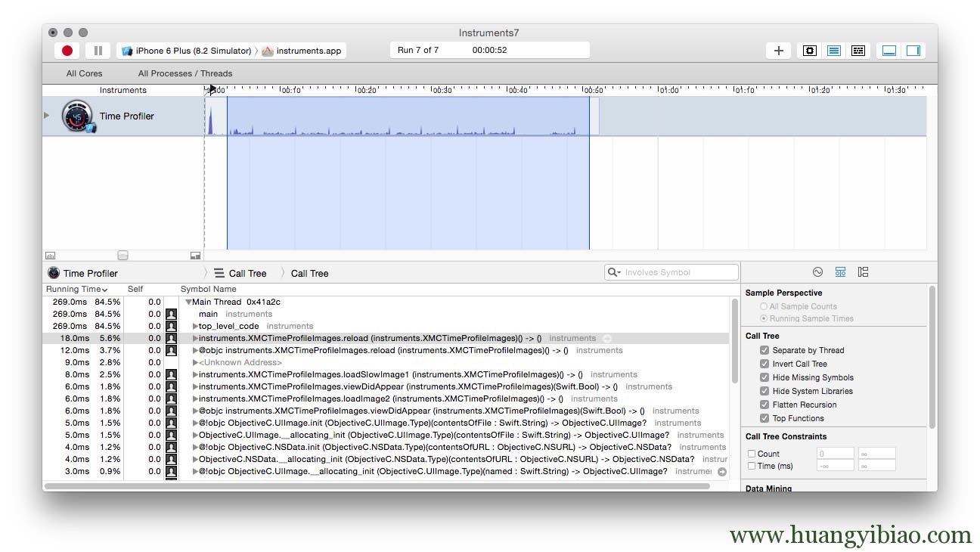The width and height of the screenshot is (980, 552).
Task: Click the first Call Tree breadcrumb
Action: tap(248, 273)
